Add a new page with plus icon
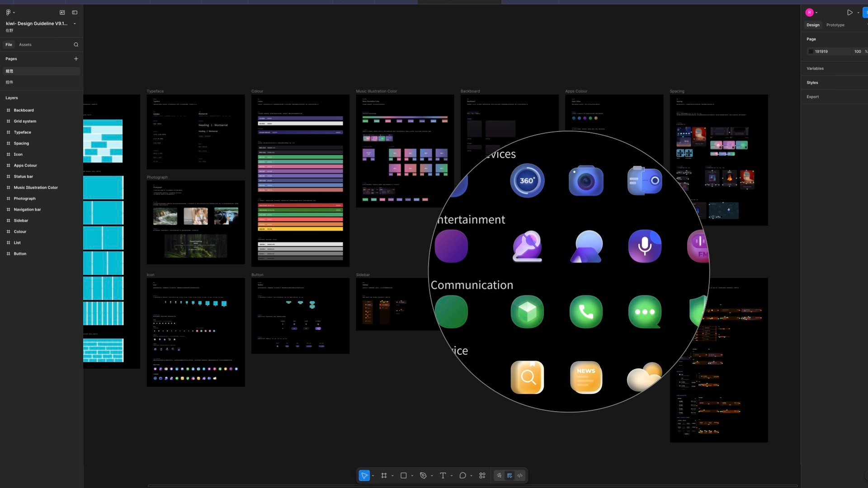The width and height of the screenshot is (868, 488). click(x=76, y=59)
